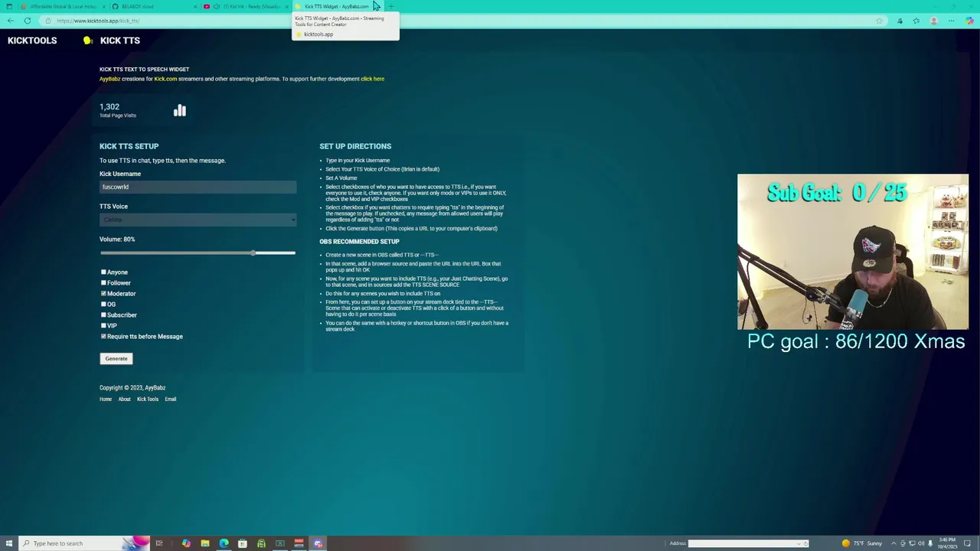Go to KICKTOOLS home header link
The image size is (980, 551).
(32, 41)
